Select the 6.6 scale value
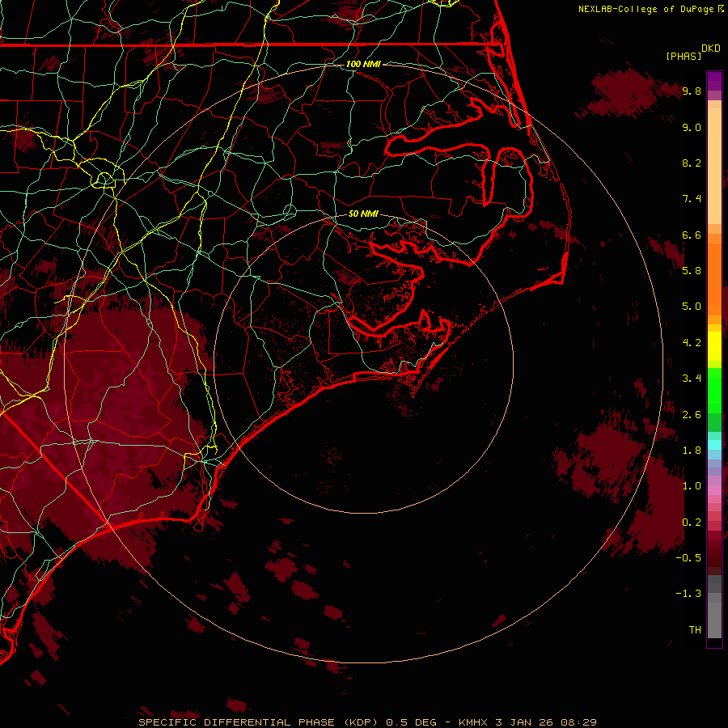The height and width of the screenshot is (728, 728). pos(692,235)
